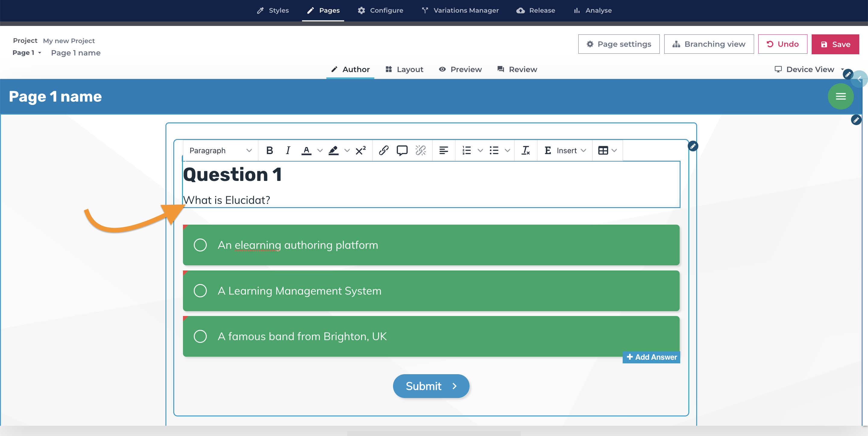This screenshot has width=868, height=436.
Task: Apply the font color tool
Action: tap(306, 150)
